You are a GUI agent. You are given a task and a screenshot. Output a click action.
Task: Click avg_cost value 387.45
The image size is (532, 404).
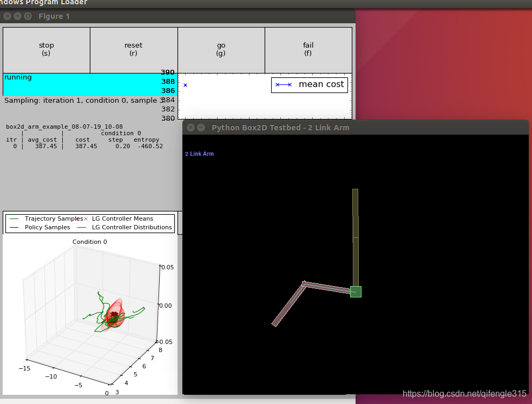pos(46,147)
